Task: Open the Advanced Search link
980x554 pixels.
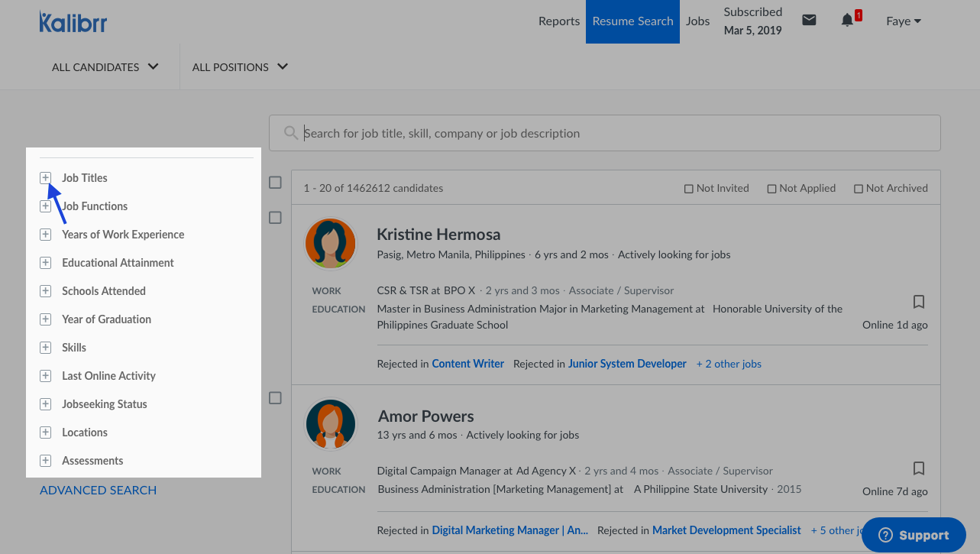Action: pyautogui.click(x=98, y=491)
